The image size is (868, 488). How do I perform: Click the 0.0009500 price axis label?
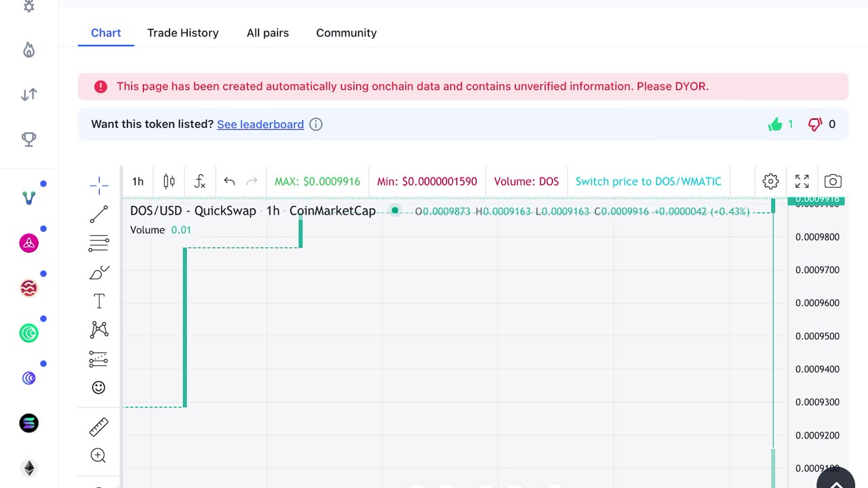coord(817,336)
